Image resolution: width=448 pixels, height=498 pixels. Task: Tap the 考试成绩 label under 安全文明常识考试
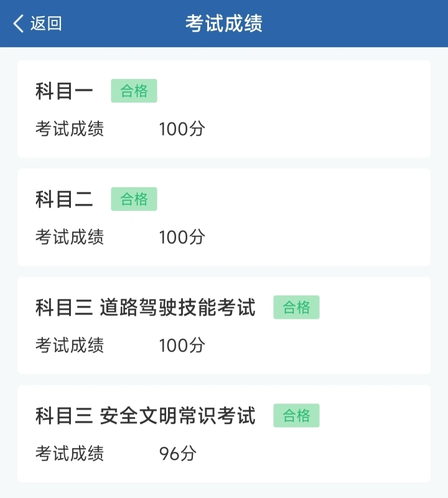[70, 454]
